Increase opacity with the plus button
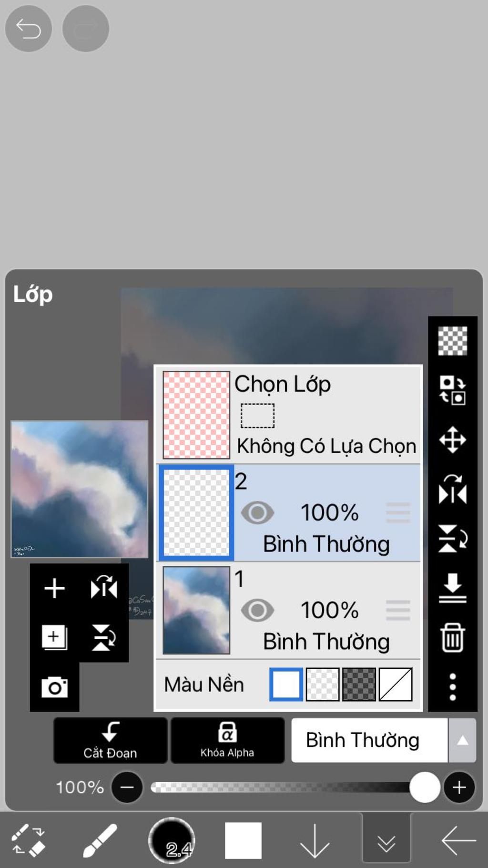This screenshot has height=868, width=488. pos(459,787)
